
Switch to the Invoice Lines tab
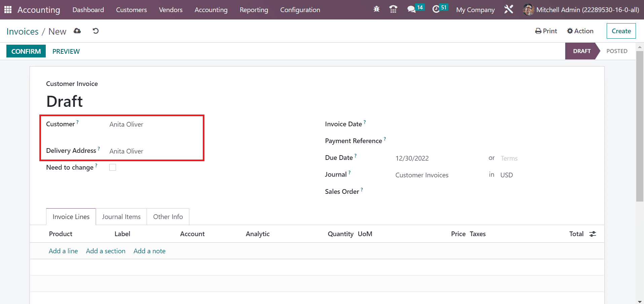point(71,217)
